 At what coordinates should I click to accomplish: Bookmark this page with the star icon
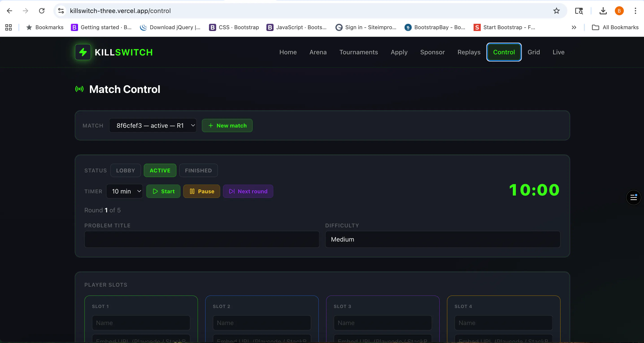point(556,11)
